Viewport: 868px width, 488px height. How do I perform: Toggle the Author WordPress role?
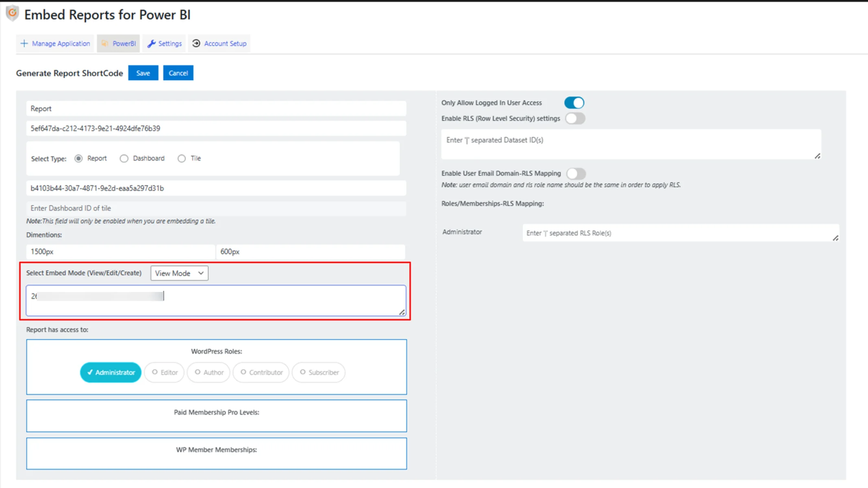[x=208, y=372]
